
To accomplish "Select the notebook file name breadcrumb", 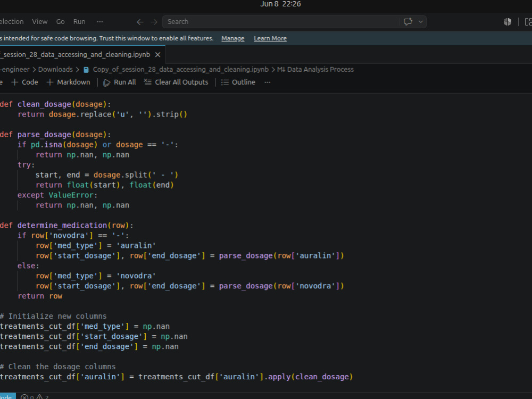I will click(x=180, y=69).
